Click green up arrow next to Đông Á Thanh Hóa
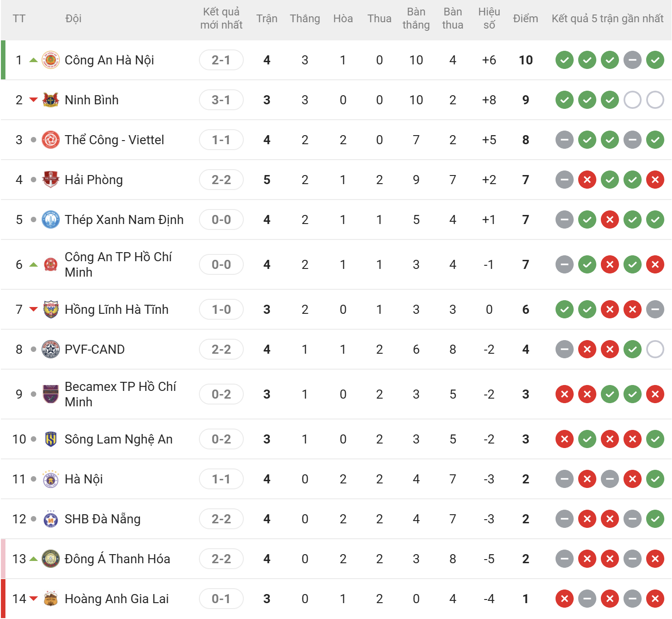Viewport: 672px width, 619px height. (34, 559)
